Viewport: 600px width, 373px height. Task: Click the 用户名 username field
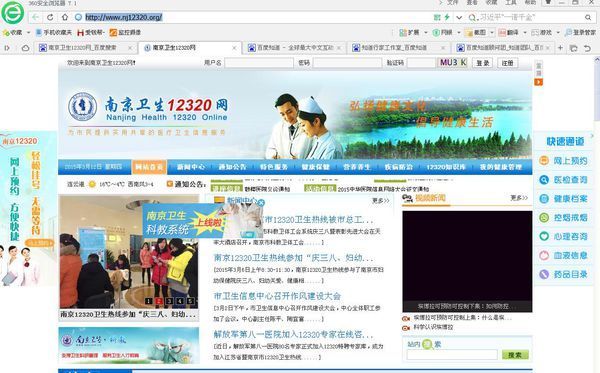(x=259, y=63)
